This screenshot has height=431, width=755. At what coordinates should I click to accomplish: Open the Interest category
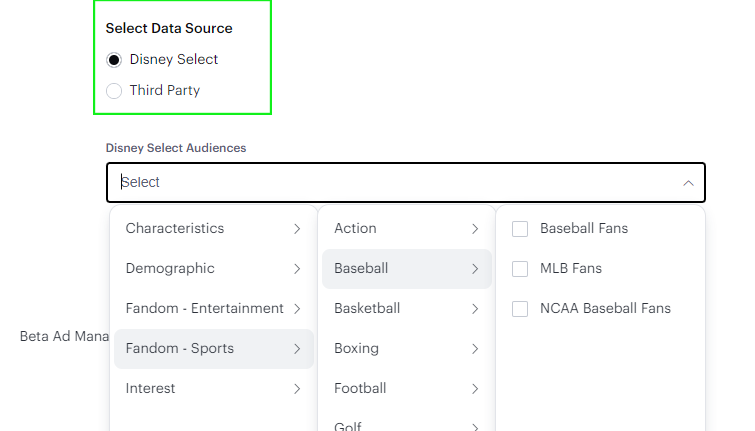click(x=214, y=389)
